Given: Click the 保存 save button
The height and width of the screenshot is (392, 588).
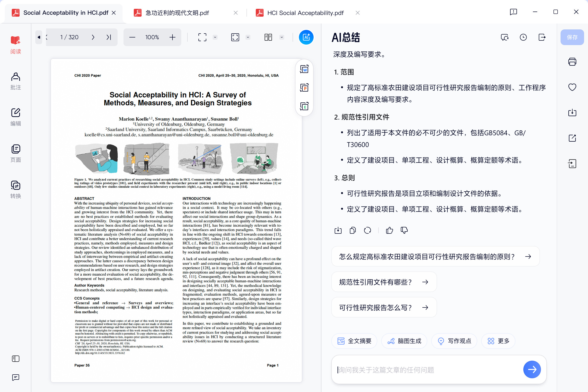Looking at the screenshot, I should (572, 37).
